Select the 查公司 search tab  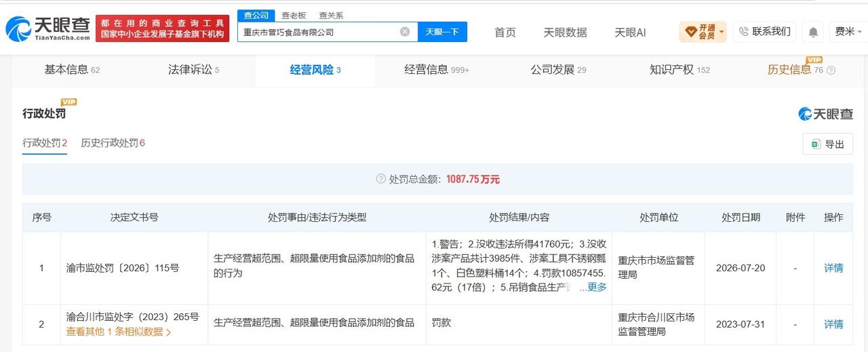pos(256,15)
